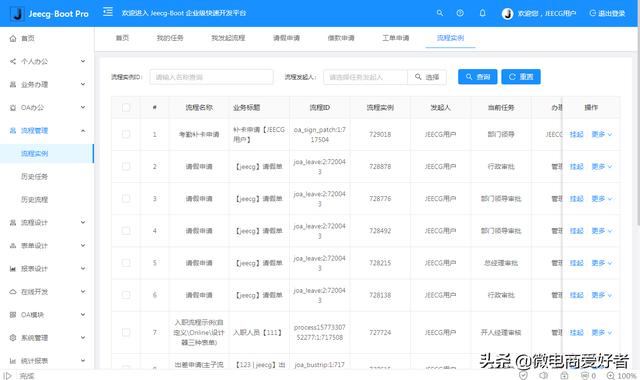Click the 流程管理 icon in sidebar

pos(13,131)
